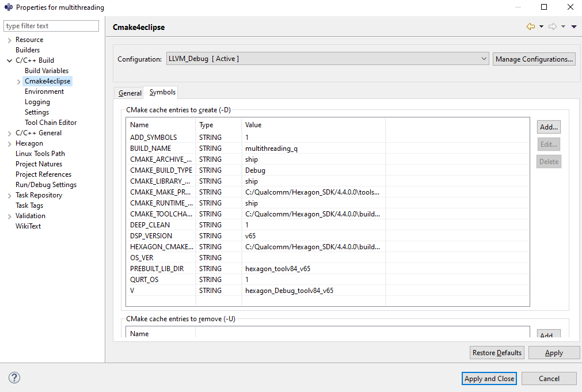
Task: Select Environment in the tree
Action: (x=44, y=92)
